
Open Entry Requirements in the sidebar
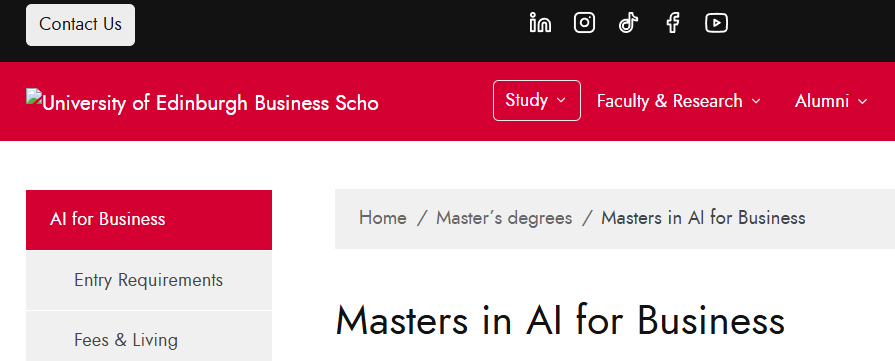[149, 280]
